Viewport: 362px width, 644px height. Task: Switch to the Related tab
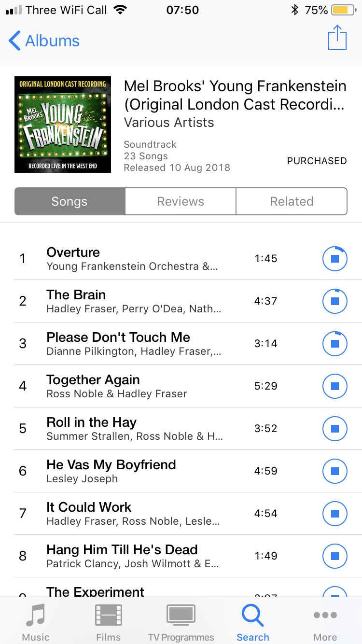pyautogui.click(x=292, y=201)
